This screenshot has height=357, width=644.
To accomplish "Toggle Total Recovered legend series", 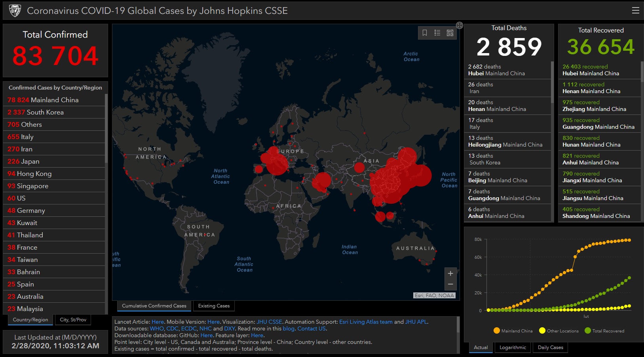I will point(604,331).
